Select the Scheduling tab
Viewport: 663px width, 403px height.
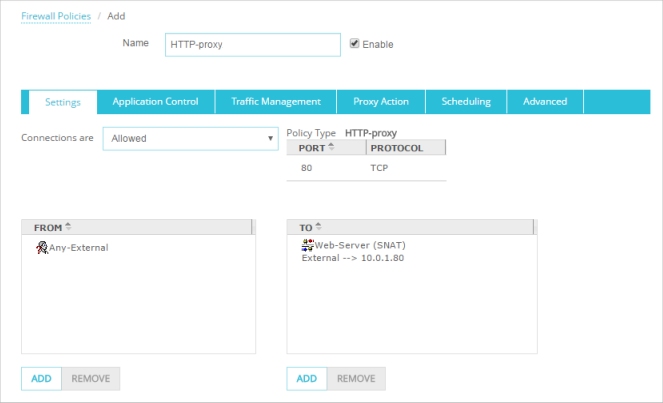[466, 102]
